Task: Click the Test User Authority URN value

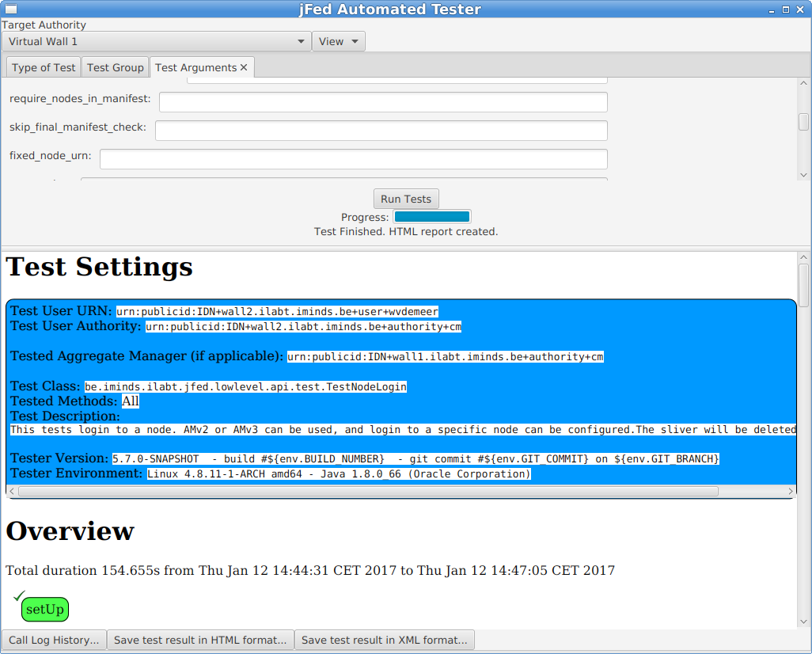Action: (303, 326)
